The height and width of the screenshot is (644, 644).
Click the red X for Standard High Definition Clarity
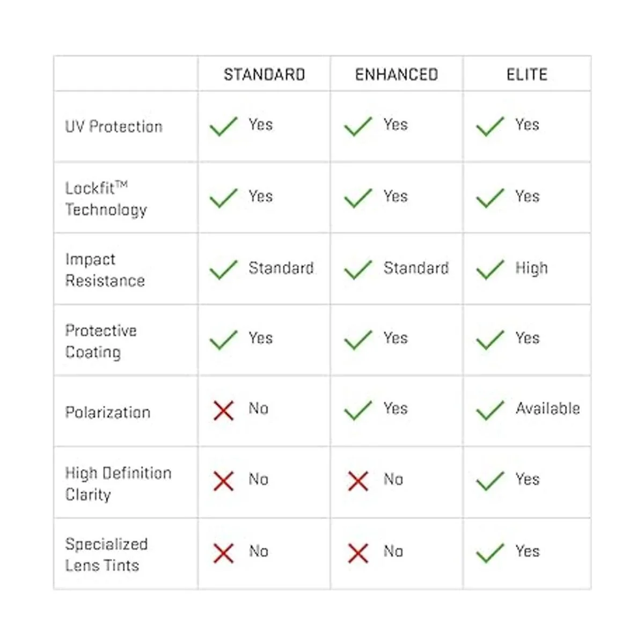click(223, 481)
